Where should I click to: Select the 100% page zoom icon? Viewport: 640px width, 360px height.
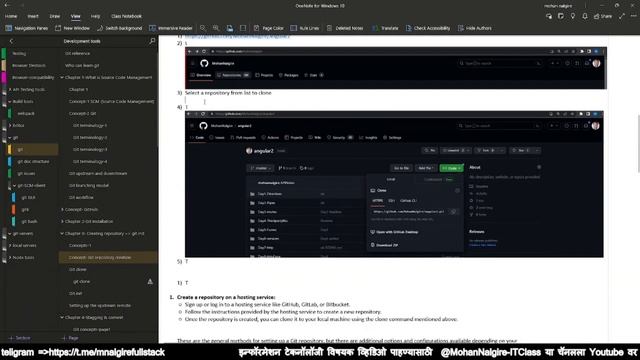point(230,28)
